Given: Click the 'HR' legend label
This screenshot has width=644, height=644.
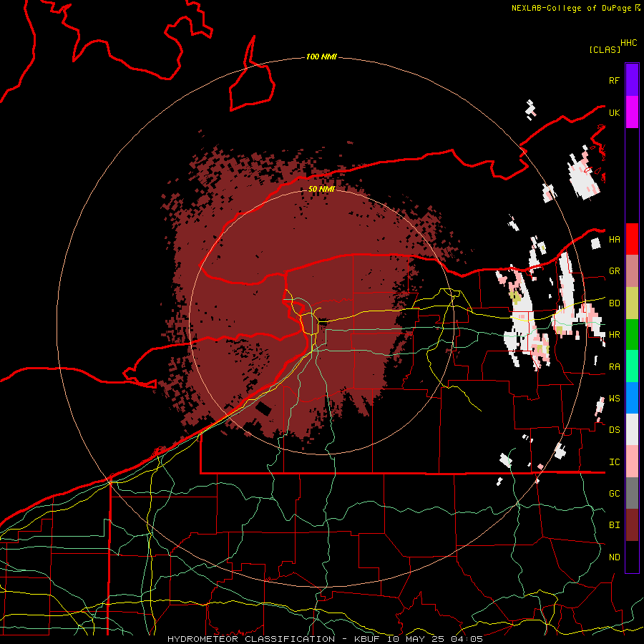Looking at the screenshot, I should 614,335.
